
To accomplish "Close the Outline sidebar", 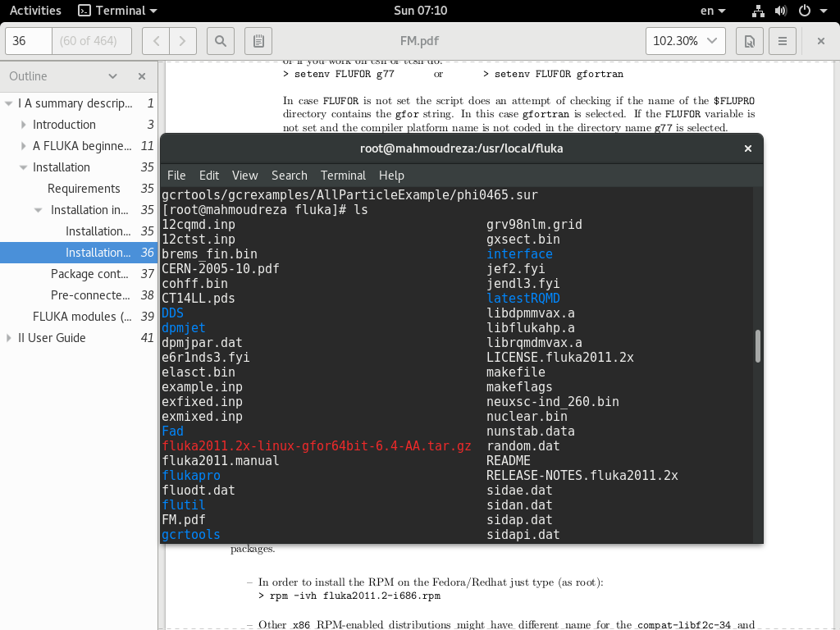I will tap(142, 76).
